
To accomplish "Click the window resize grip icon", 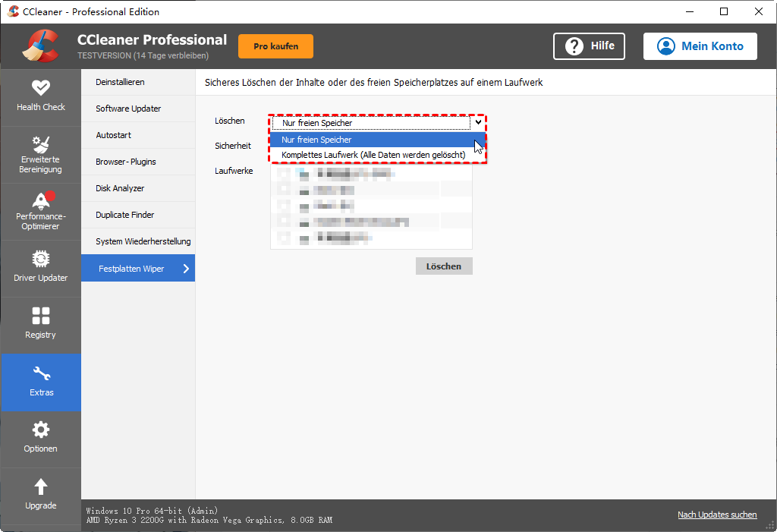I will 769,526.
